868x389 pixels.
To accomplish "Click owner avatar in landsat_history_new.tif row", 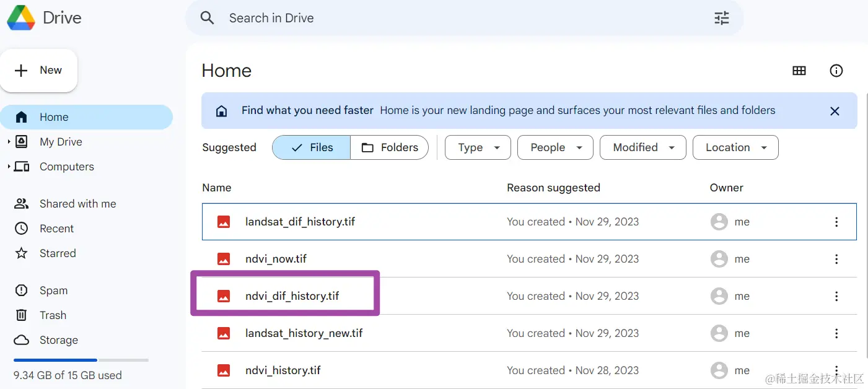I will [x=719, y=333].
